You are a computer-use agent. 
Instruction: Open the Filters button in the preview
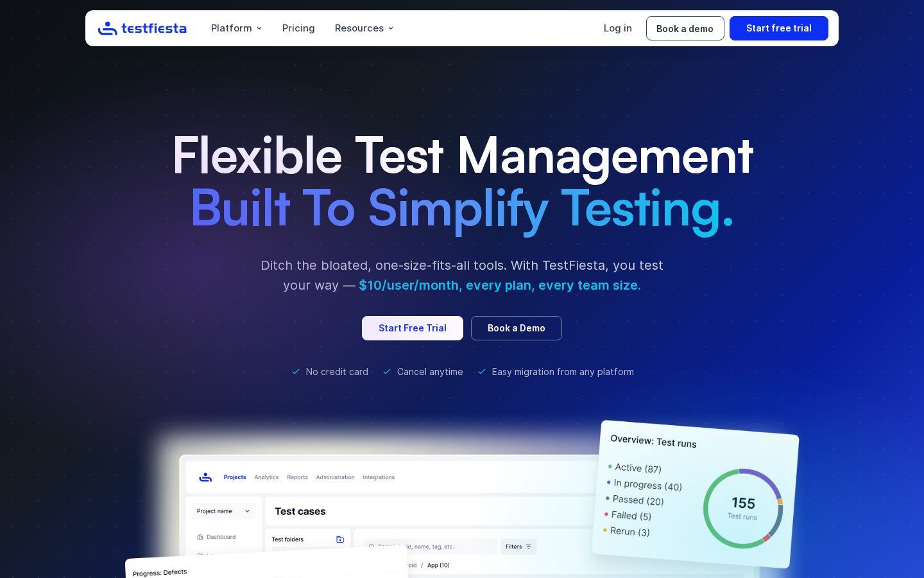pyautogui.click(x=518, y=547)
